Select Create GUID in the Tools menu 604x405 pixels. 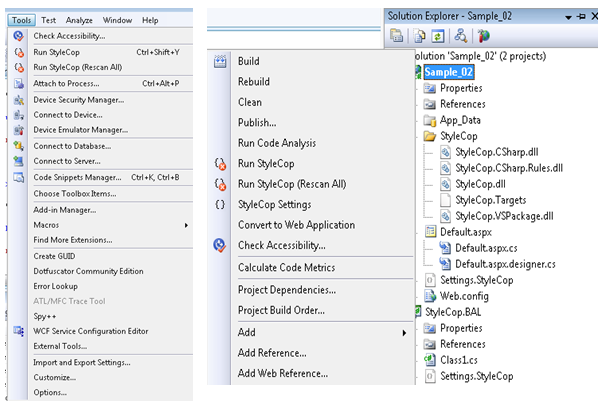click(54, 256)
